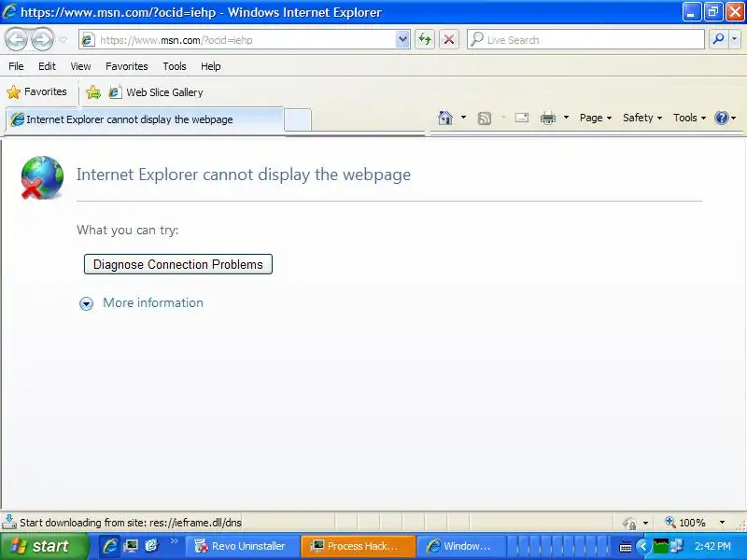Click the IE logo in title bar
This screenshot has width=747, height=560.
(10, 11)
